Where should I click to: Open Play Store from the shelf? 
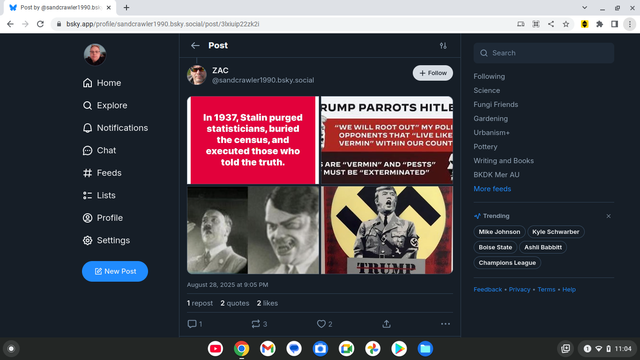(399, 349)
